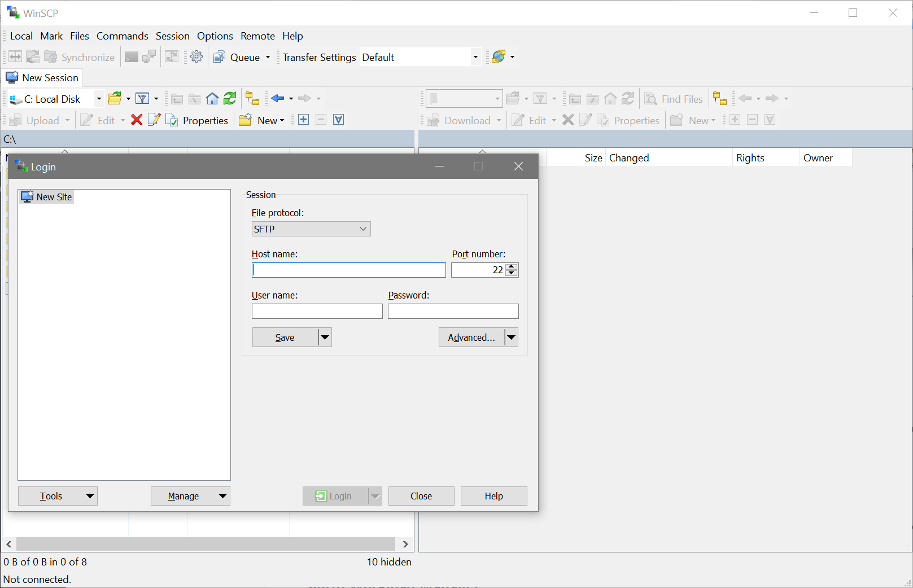Expand the Advanced button dropdown arrow

pos(511,337)
